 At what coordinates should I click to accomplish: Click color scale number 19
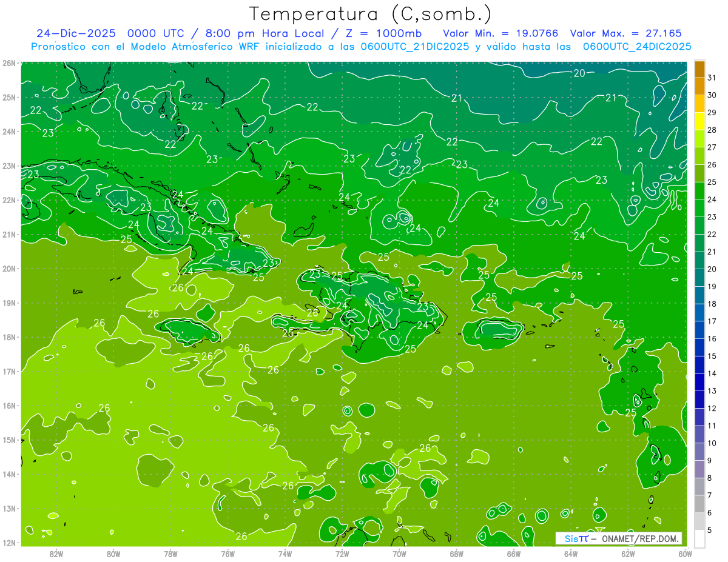(x=712, y=286)
